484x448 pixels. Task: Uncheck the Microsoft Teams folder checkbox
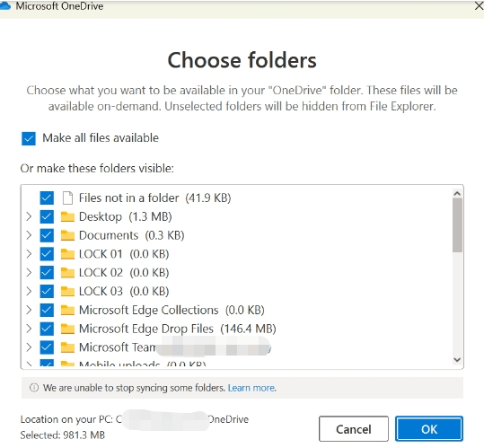point(47,347)
